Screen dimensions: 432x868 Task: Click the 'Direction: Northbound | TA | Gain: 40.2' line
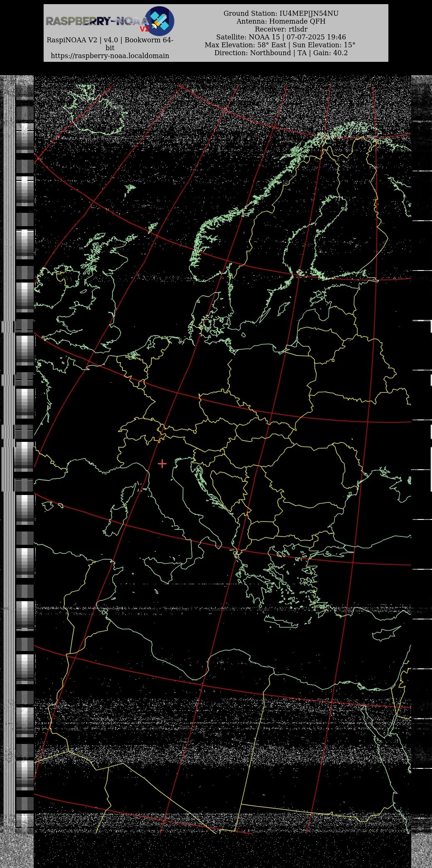pyautogui.click(x=281, y=53)
